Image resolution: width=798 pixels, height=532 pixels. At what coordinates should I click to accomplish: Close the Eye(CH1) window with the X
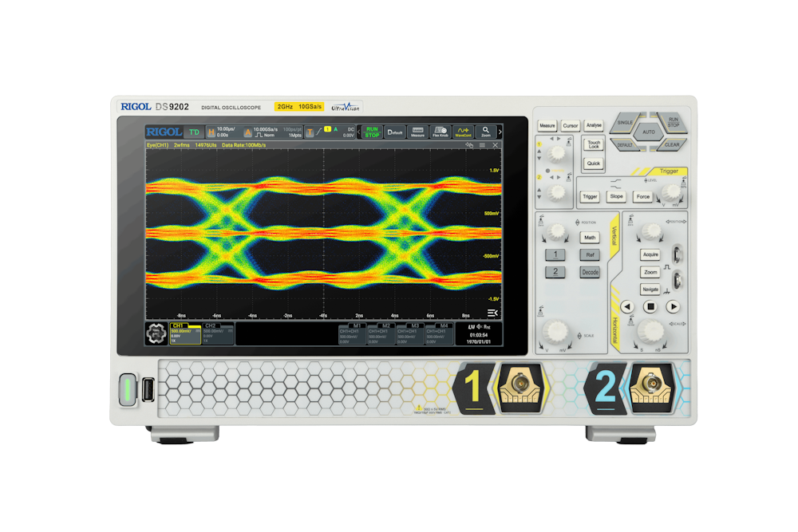pyautogui.click(x=496, y=145)
